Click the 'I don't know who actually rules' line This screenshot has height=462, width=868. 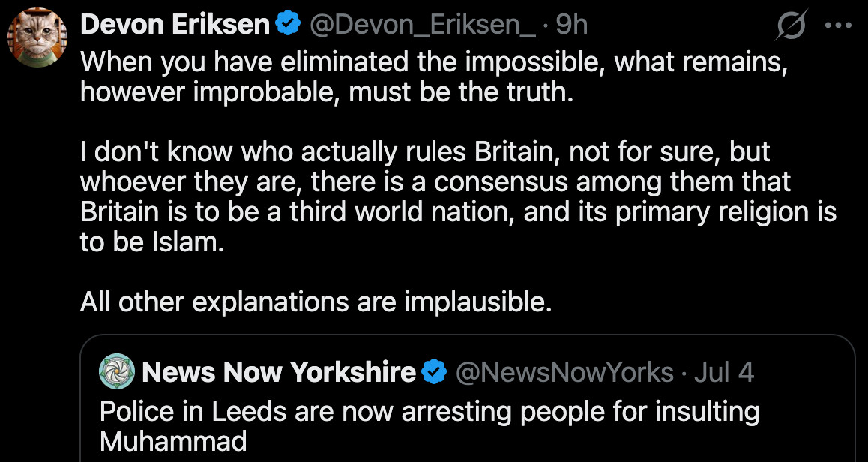point(425,153)
